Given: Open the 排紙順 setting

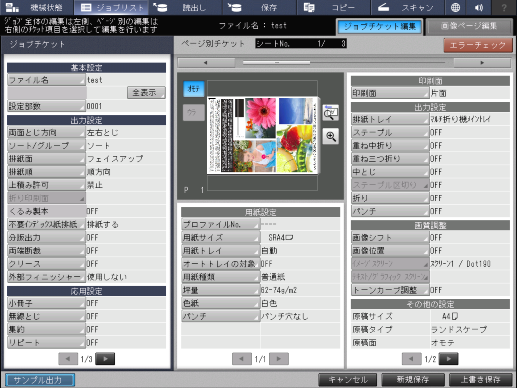Looking at the screenshot, I should [46, 172].
